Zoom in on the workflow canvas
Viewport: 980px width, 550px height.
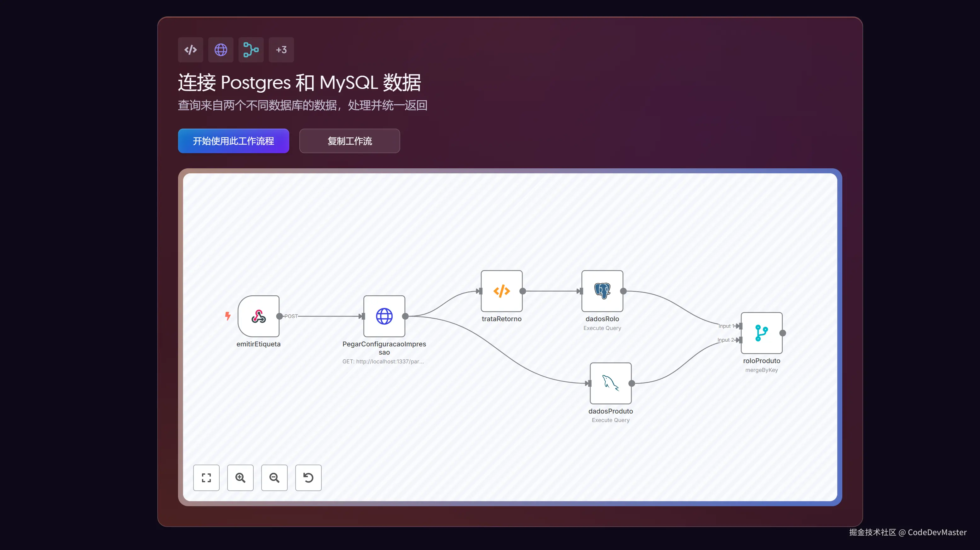click(x=240, y=478)
